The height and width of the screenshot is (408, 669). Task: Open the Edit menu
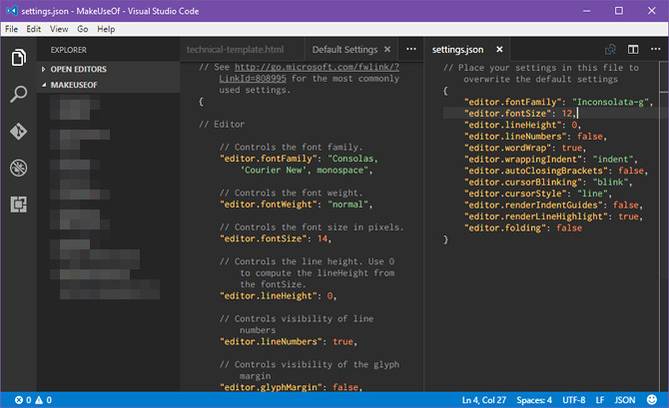click(34, 29)
